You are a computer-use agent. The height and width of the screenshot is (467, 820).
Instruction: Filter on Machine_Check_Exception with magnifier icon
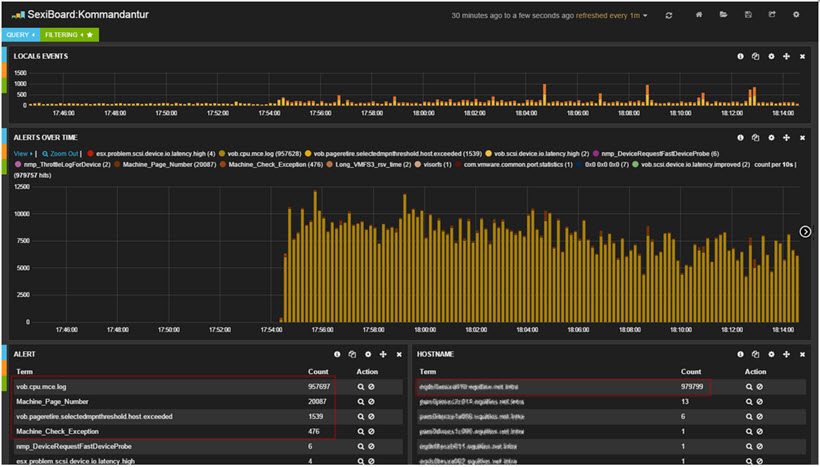(x=360, y=432)
